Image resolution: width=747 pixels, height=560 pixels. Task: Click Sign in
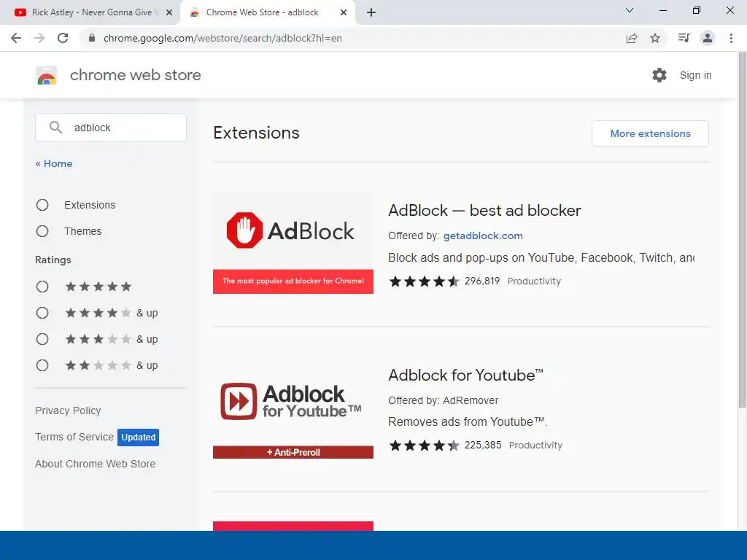(695, 75)
